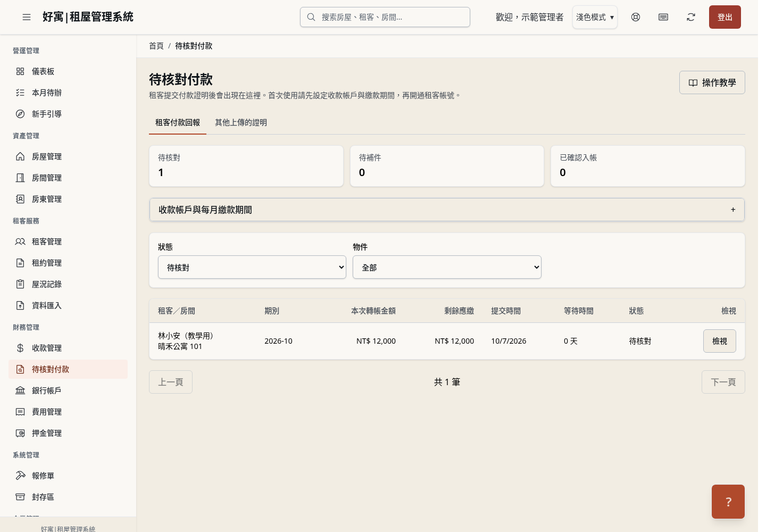Click 檢視 button for 林小安 row
766x532 pixels.
720,341
